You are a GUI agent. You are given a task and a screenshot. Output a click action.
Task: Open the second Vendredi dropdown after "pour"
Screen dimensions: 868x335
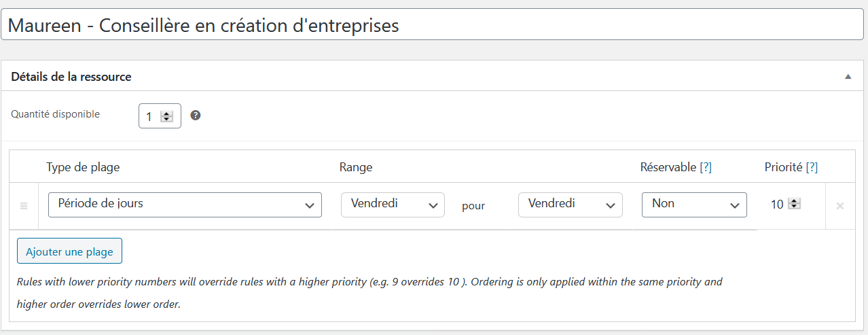tap(570, 205)
